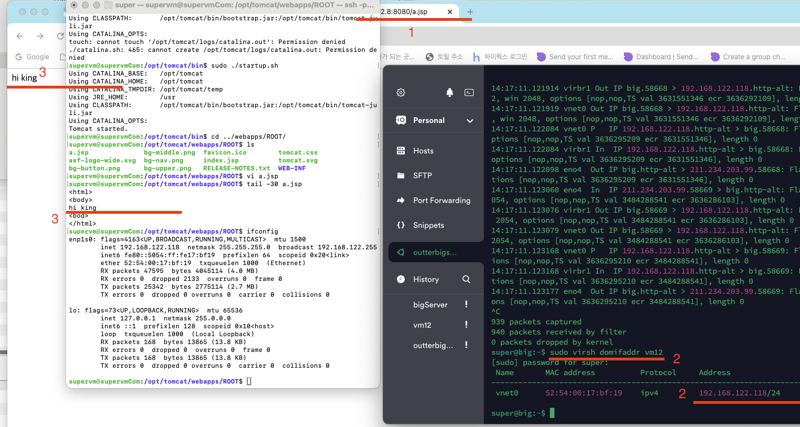
Task: Go to Port Forwarding
Action: [x=441, y=201]
